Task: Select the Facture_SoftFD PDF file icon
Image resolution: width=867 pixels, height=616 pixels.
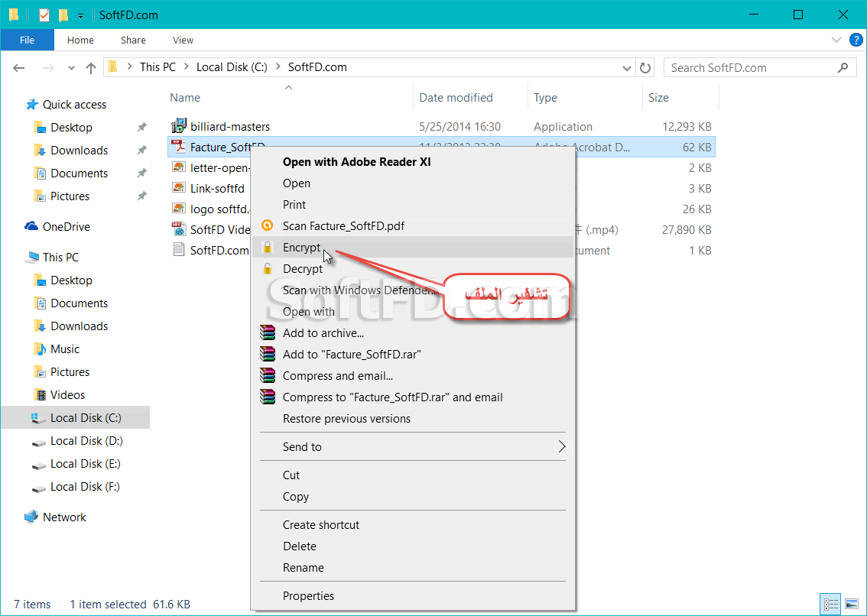Action: [179, 147]
